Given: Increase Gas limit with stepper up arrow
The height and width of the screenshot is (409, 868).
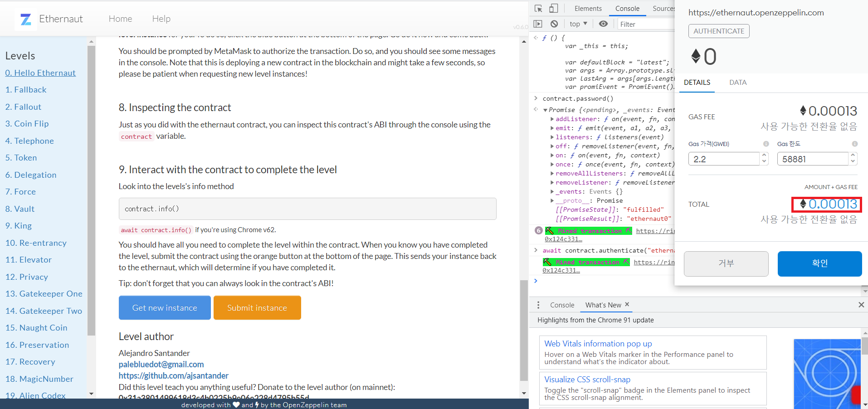Looking at the screenshot, I should (853, 155).
